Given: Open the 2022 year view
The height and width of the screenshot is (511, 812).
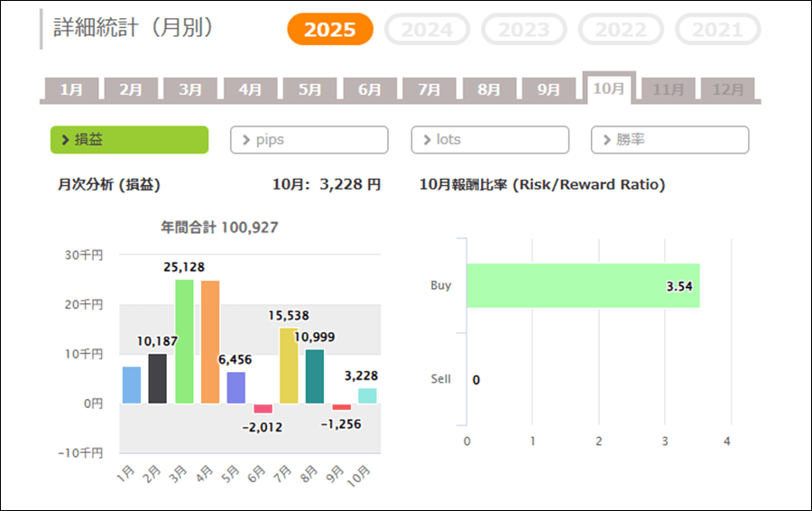Looking at the screenshot, I should click(620, 30).
